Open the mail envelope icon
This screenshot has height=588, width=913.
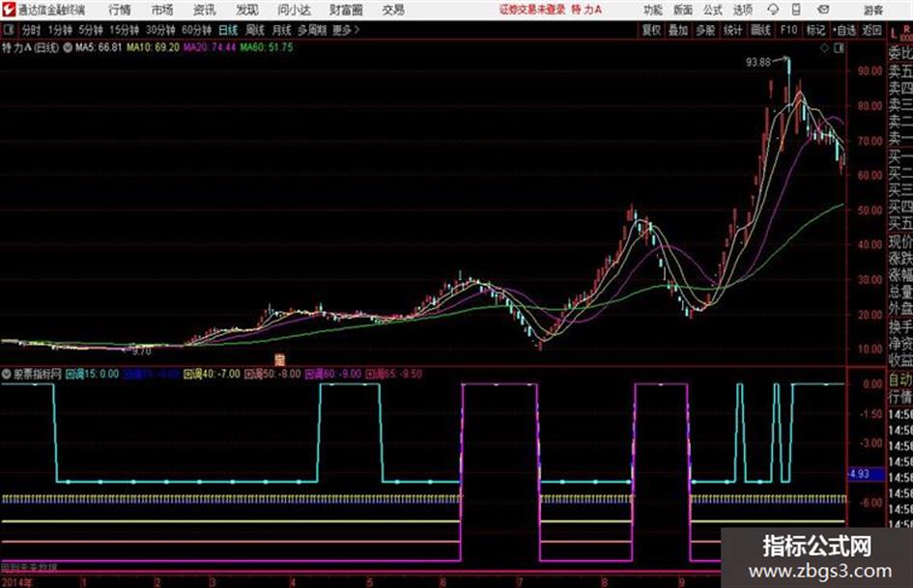point(823,10)
